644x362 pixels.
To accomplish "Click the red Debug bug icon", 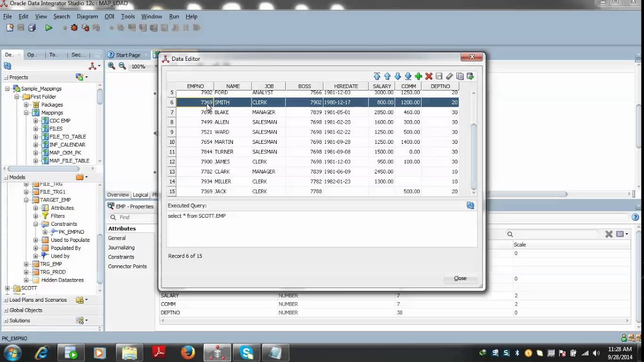I will (74, 28).
